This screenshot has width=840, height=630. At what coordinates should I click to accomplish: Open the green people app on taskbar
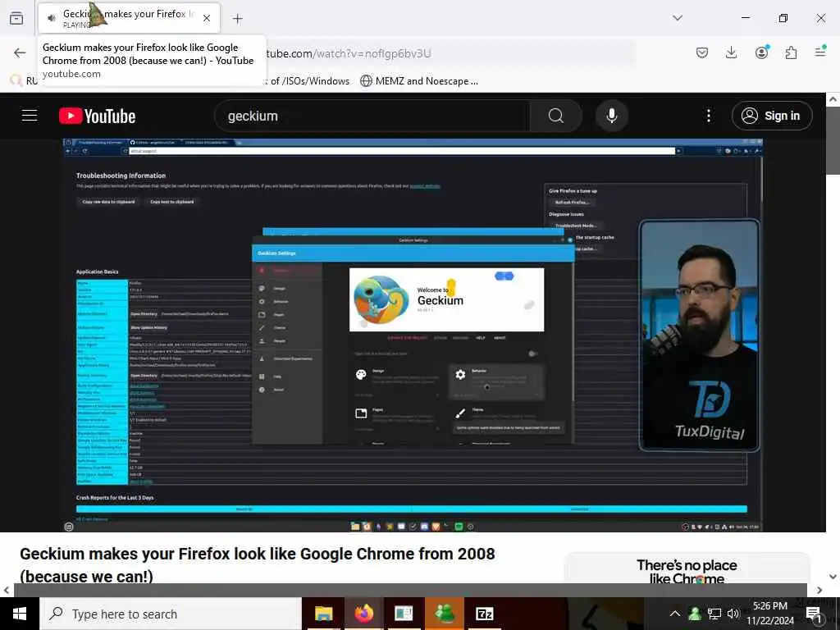coord(444,614)
